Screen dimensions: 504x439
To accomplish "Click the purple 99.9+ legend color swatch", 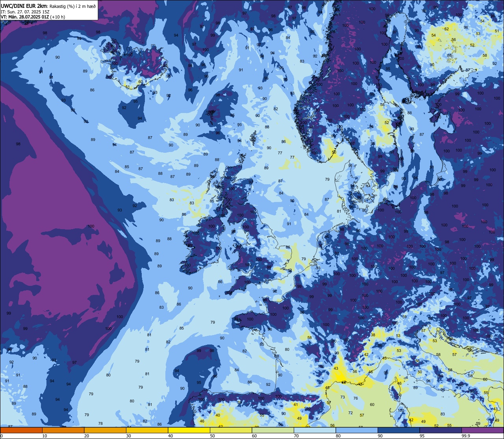I will pyautogui.click(x=482, y=430).
